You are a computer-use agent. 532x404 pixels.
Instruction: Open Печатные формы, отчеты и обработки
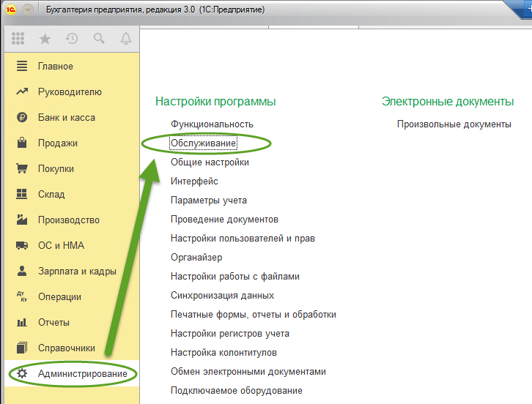(x=254, y=315)
